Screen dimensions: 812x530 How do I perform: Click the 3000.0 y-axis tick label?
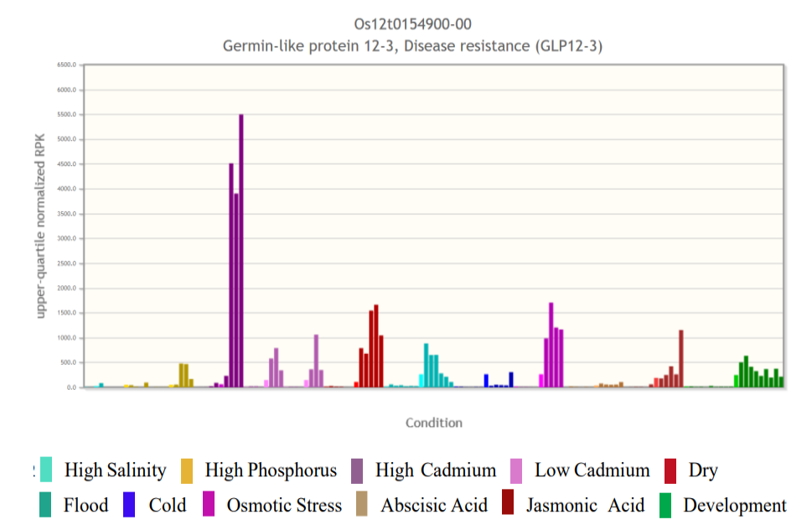67,239
